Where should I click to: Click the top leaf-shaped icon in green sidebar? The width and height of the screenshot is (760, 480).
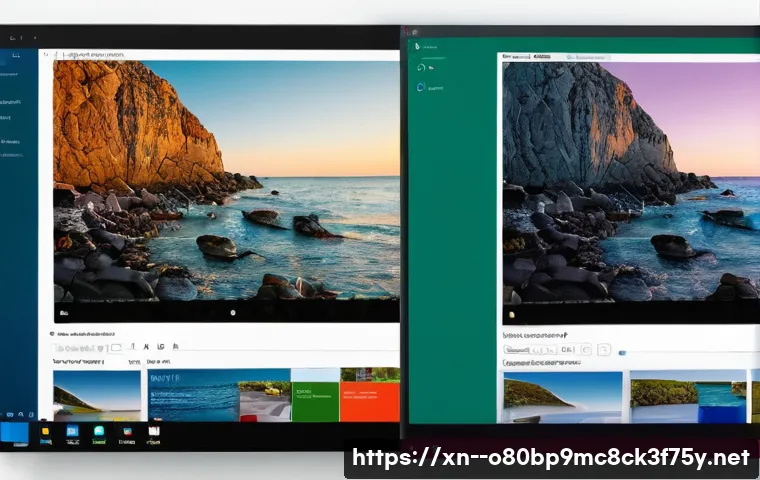[417, 46]
